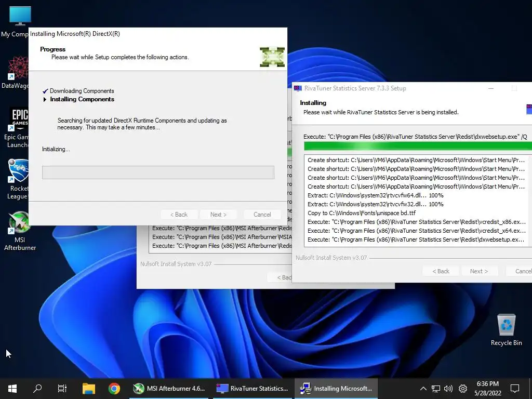Open the Windows Start menu
This screenshot has width=532, height=399.
12,389
